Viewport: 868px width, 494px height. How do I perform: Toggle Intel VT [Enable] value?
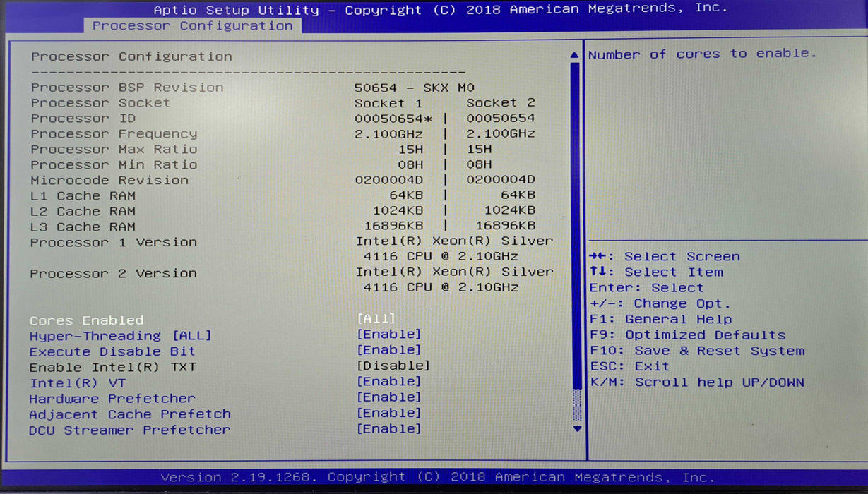(x=388, y=382)
